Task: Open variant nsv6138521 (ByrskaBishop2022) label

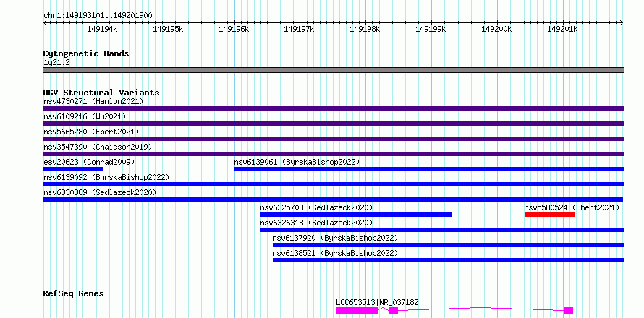Action: tap(335, 253)
